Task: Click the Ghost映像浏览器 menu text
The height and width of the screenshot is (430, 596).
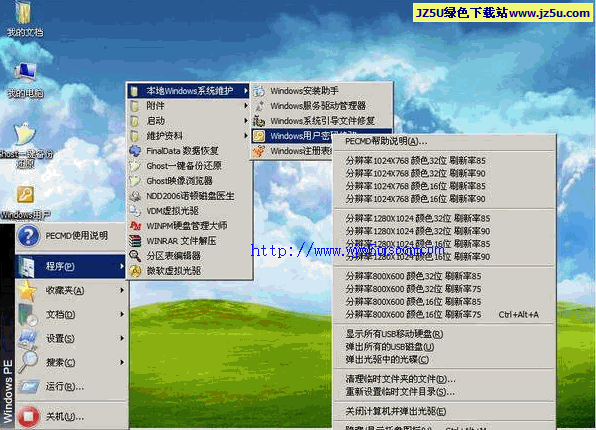Action: (x=179, y=181)
